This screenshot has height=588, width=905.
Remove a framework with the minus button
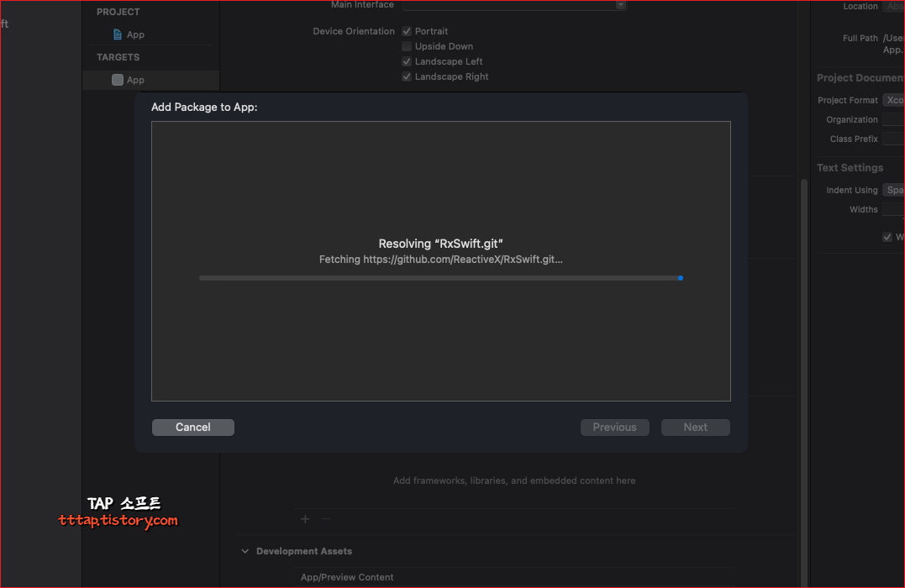pos(326,519)
